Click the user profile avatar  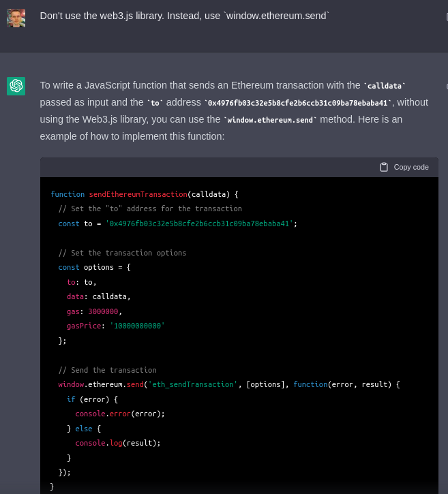pyautogui.click(x=16, y=18)
